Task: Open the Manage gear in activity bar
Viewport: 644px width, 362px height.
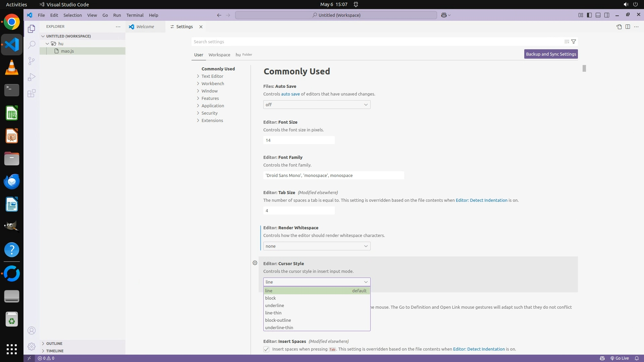Action: pyautogui.click(x=32, y=346)
